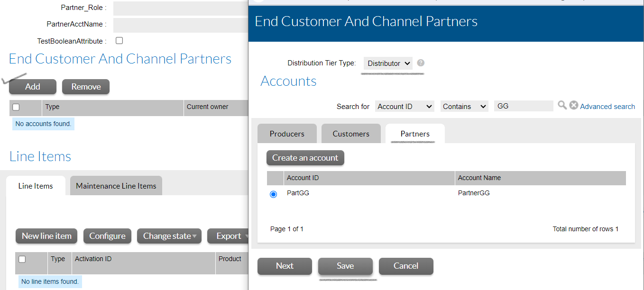Click the line items Type column header
This screenshot has height=290, width=644.
coord(59,263)
